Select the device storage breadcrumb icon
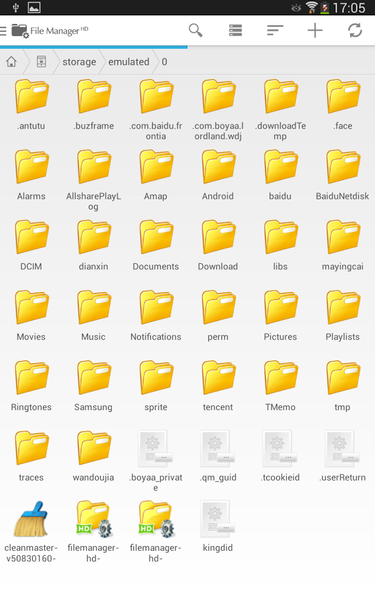This screenshot has width=375, height=600. point(41,61)
